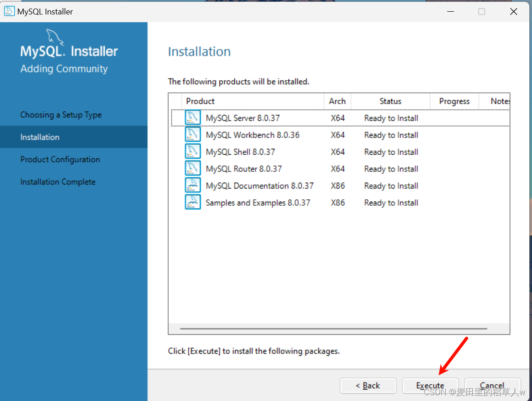Select the row text MySQL Shell 8.0.37
Viewport: 532px width, 401px height.
click(241, 152)
